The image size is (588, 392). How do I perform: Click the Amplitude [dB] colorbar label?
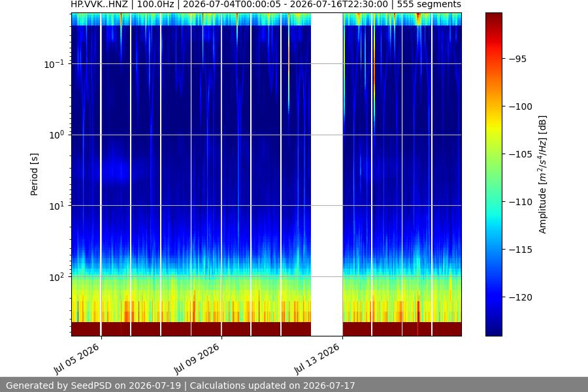click(543, 174)
